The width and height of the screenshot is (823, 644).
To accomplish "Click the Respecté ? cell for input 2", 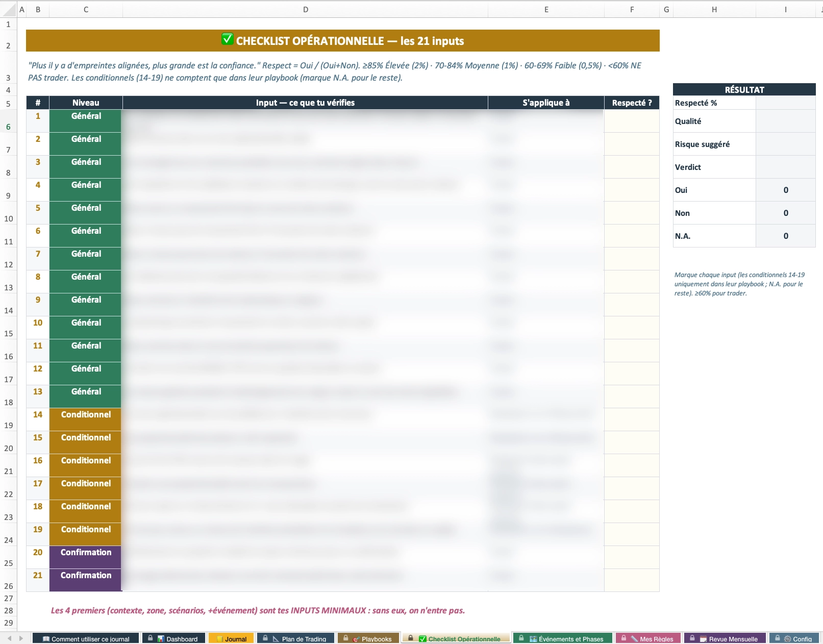I will coord(632,144).
